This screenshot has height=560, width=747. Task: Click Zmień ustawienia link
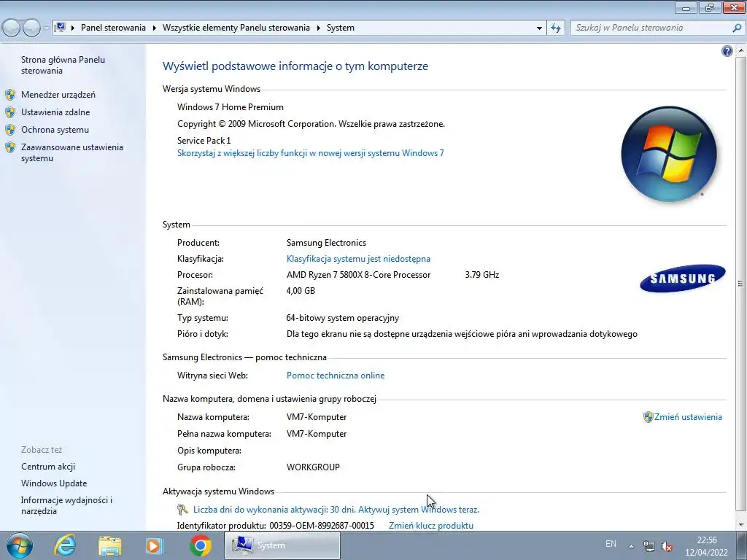coord(688,417)
